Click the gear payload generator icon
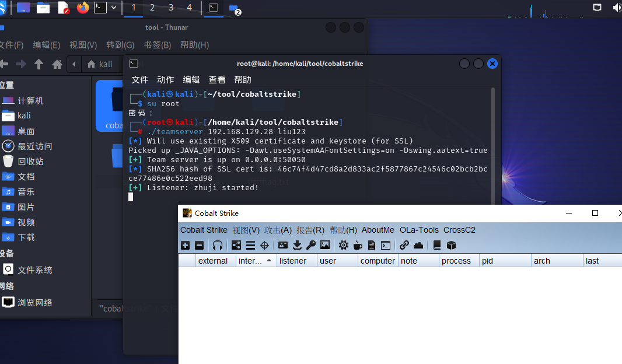Screen dimensions: 622x364 pos(344,246)
